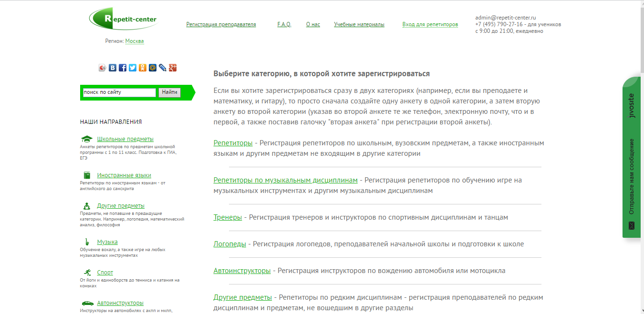
Task: Open the F.A.Q. menu item
Action: point(285,24)
